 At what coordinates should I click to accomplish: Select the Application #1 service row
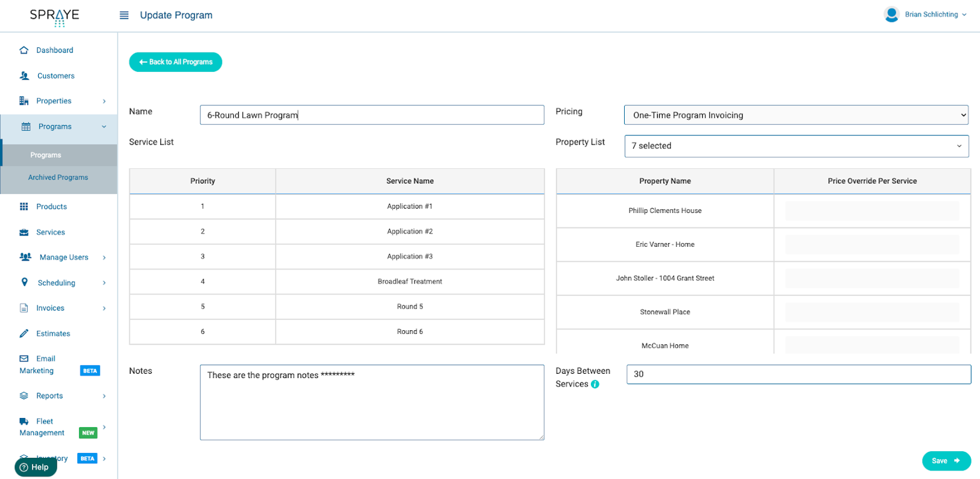[337, 206]
